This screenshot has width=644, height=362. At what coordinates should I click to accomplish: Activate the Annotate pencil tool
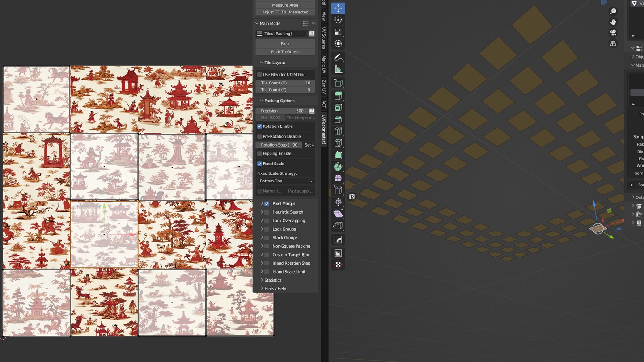point(338,58)
